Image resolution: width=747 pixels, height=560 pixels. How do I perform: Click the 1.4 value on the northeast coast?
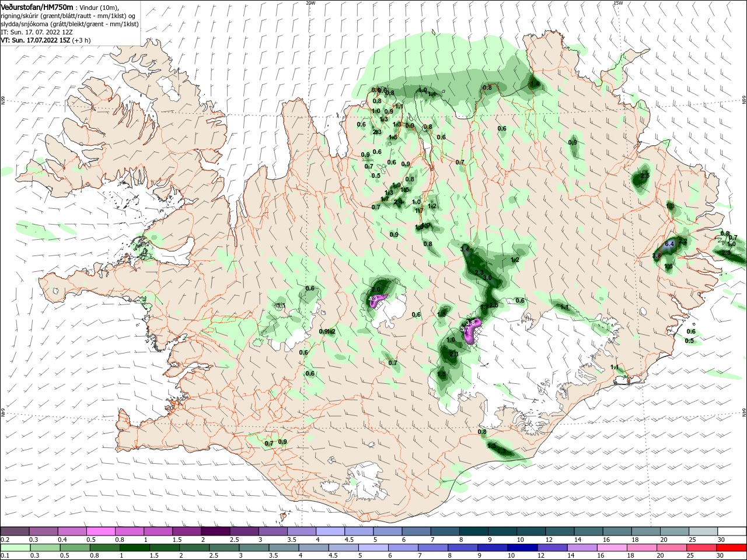pyautogui.click(x=535, y=84)
